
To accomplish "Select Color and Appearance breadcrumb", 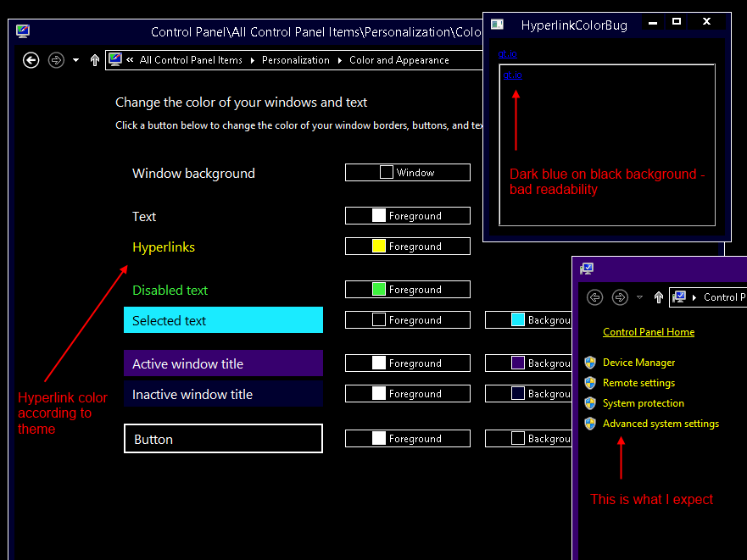I will (399, 60).
